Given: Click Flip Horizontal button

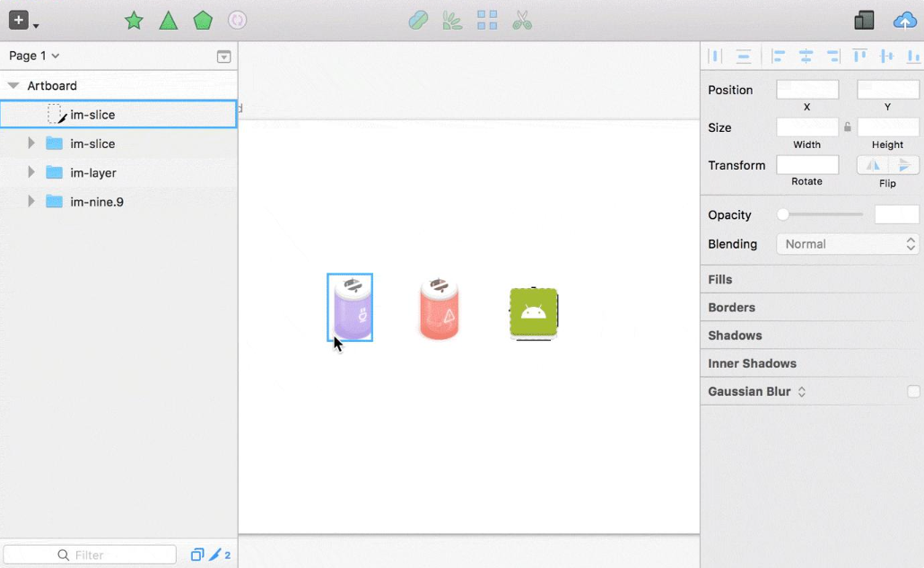Looking at the screenshot, I should coord(872,165).
